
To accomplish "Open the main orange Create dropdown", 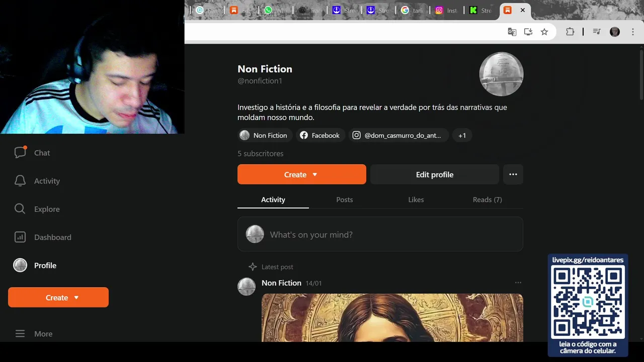I will [x=302, y=174].
